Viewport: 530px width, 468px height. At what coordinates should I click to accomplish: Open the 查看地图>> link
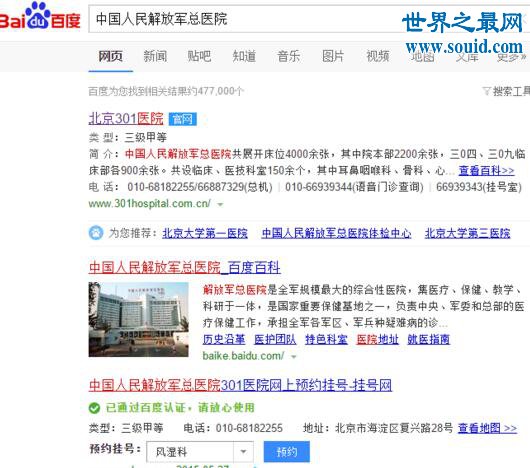487,428
